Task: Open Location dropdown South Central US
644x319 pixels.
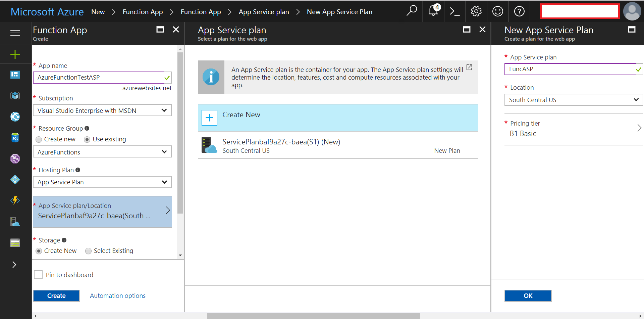Action: point(574,100)
